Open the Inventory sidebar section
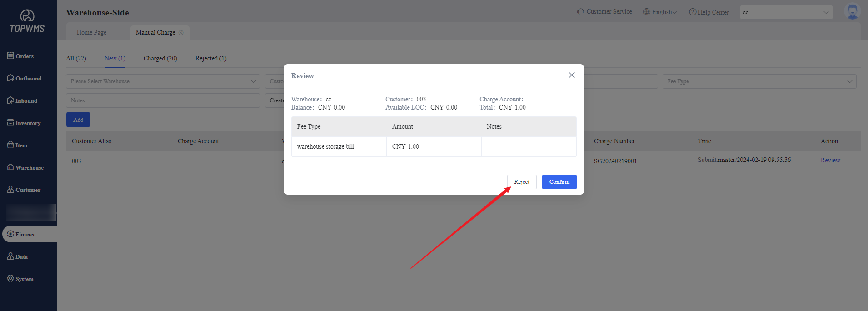The height and width of the screenshot is (311, 868). (24, 123)
